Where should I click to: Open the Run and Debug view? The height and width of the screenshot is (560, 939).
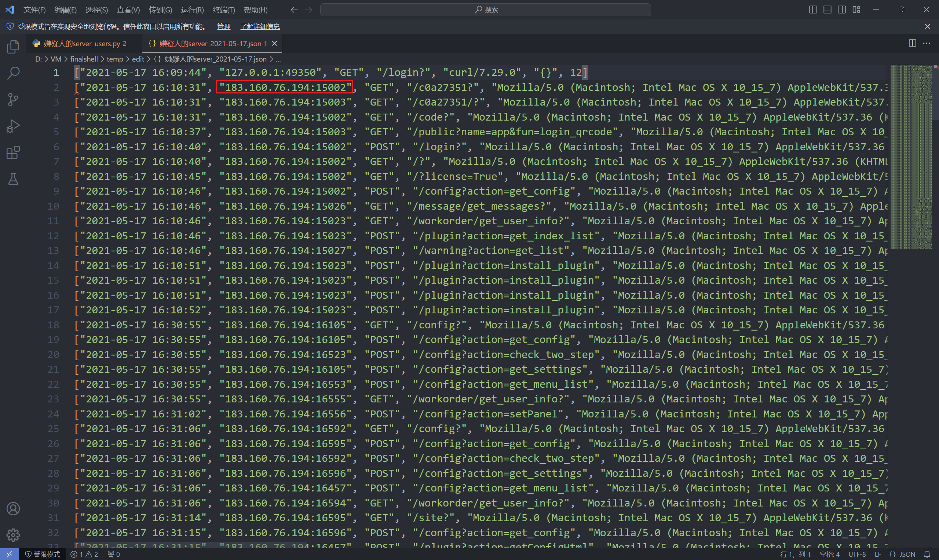[x=13, y=126]
